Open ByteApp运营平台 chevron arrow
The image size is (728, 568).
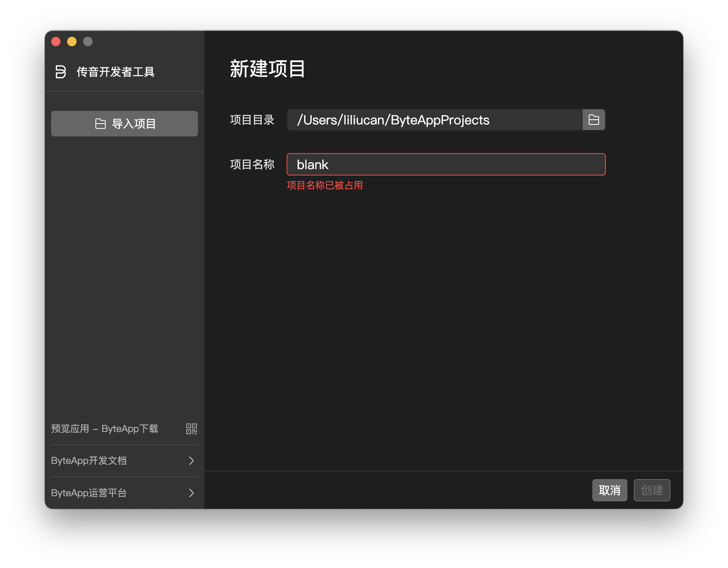(x=192, y=493)
